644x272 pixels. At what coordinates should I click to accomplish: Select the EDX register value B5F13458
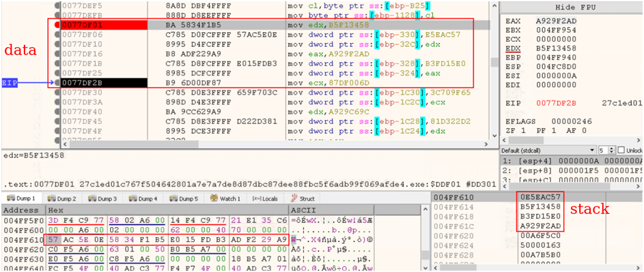pyautogui.click(x=556, y=49)
